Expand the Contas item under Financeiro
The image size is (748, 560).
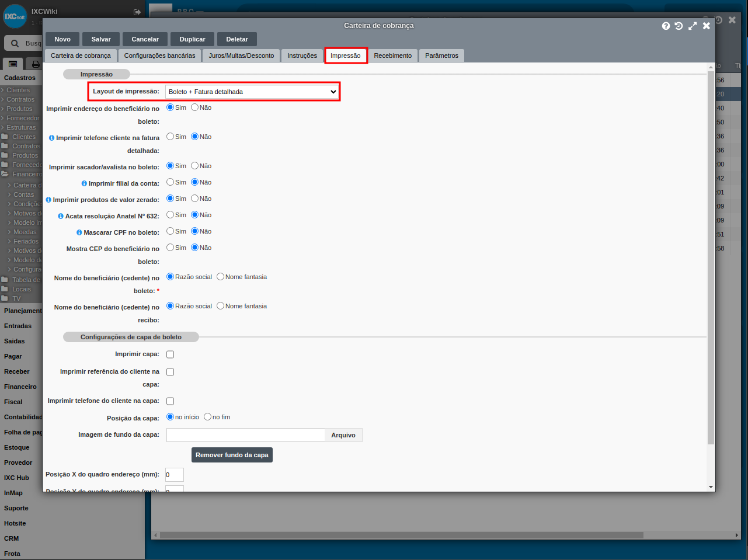[21, 194]
